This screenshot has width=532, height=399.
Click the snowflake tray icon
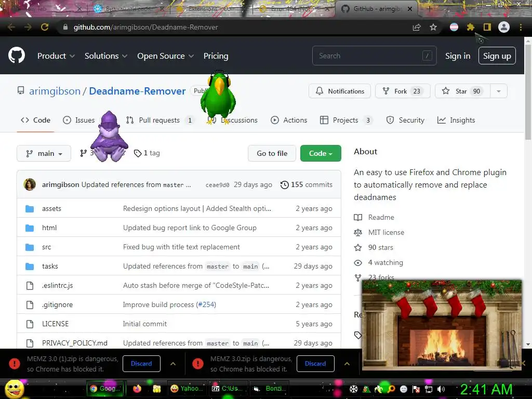[353, 389]
